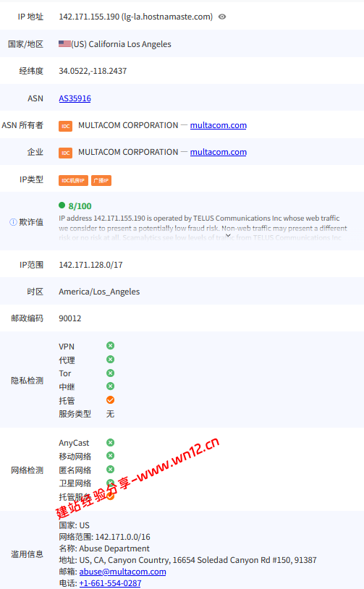Click the 广播IP tag
This screenshot has height=589, width=364.
click(x=101, y=181)
